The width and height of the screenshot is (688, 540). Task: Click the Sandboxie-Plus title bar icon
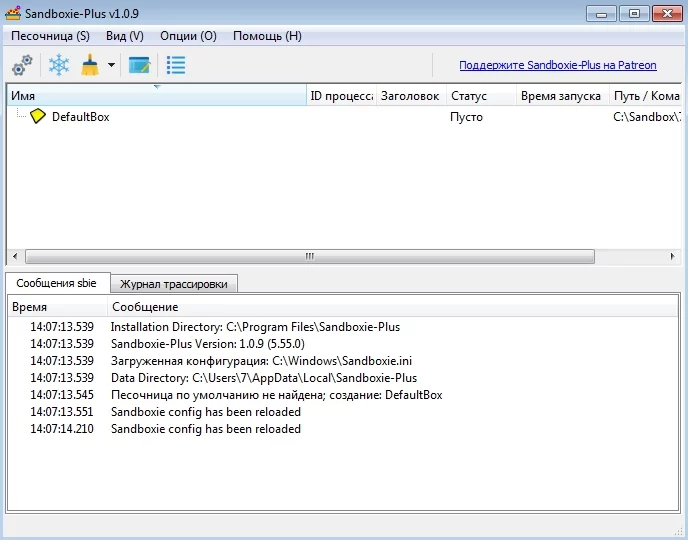[13, 13]
